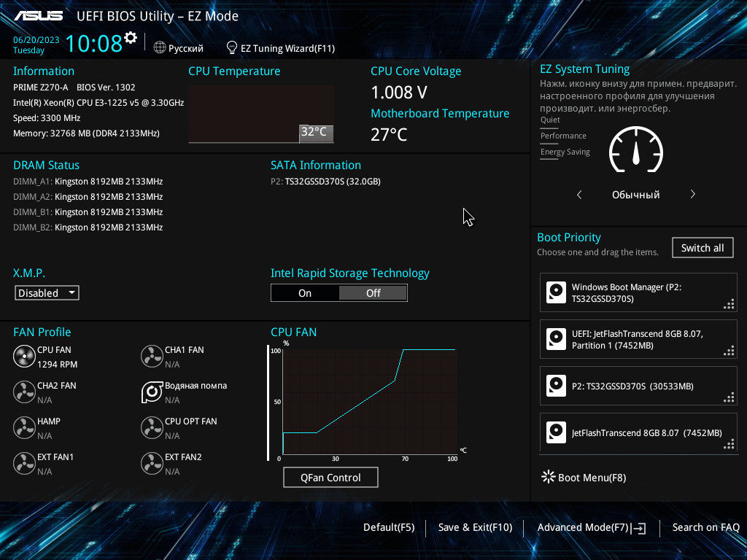Select the water pump (Водяная помпа) icon
The image size is (747, 560).
[x=152, y=392]
